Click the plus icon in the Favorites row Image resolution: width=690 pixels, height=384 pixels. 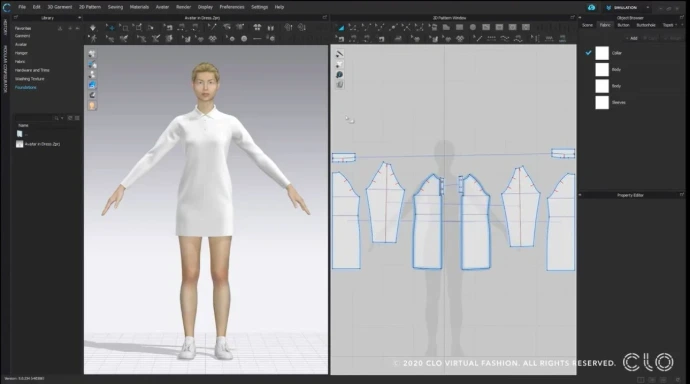[70, 28]
